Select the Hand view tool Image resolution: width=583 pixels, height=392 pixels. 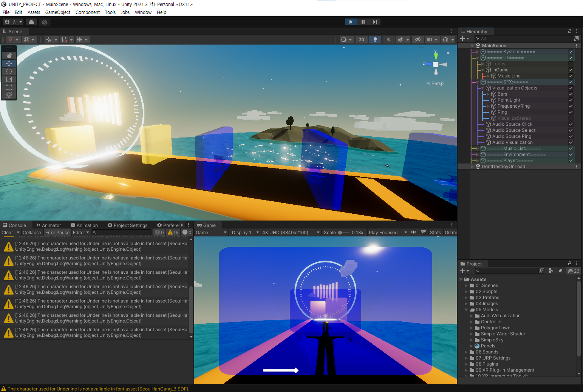[9, 56]
